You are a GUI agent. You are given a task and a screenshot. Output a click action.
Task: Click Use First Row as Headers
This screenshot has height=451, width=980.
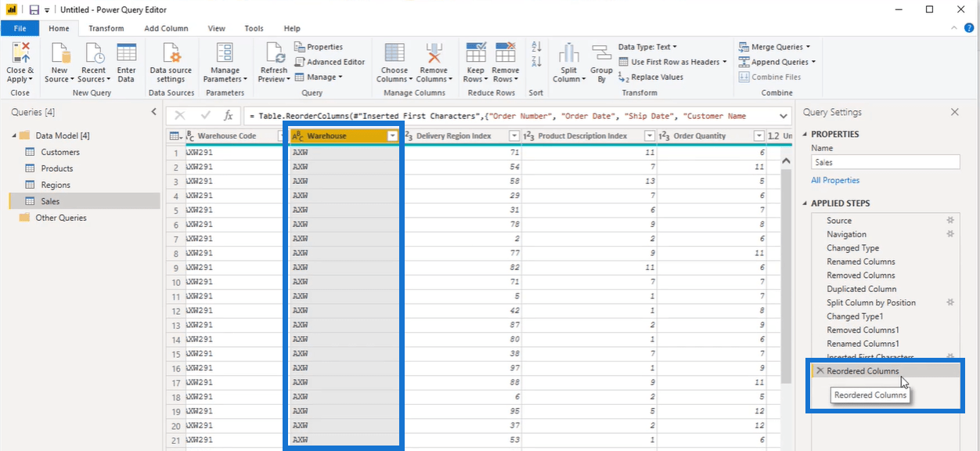(x=673, y=62)
